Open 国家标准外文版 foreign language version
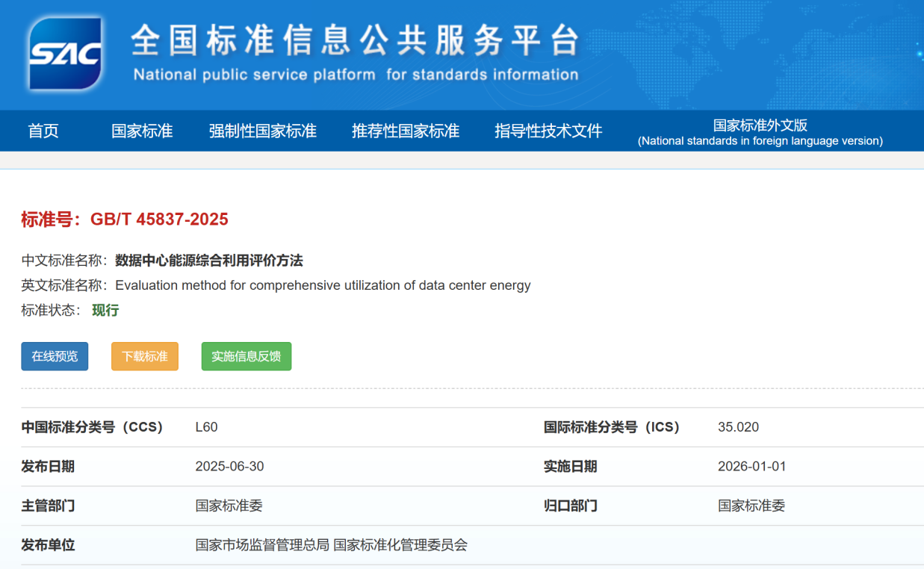 pyautogui.click(x=760, y=132)
